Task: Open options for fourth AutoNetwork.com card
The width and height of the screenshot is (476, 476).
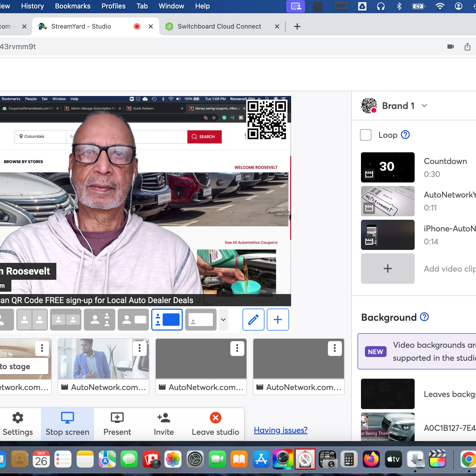Action: [335, 348]
